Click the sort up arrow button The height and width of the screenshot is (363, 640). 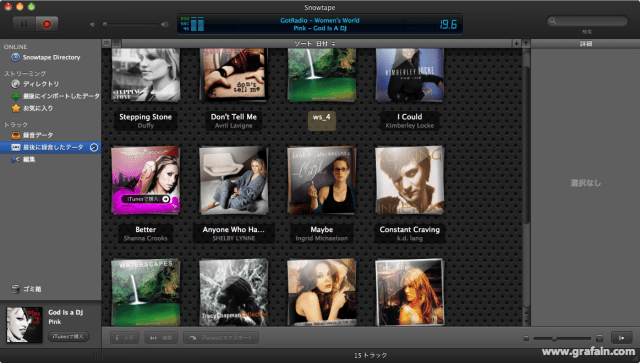526,43
